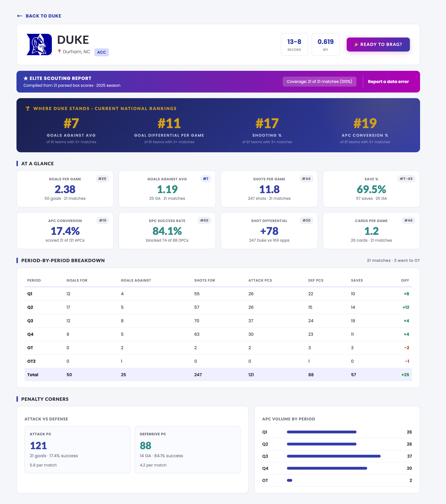This screenshot has width=446, height=504.
Task: Click Report a data error link
Action: click(x=388, y=82)
